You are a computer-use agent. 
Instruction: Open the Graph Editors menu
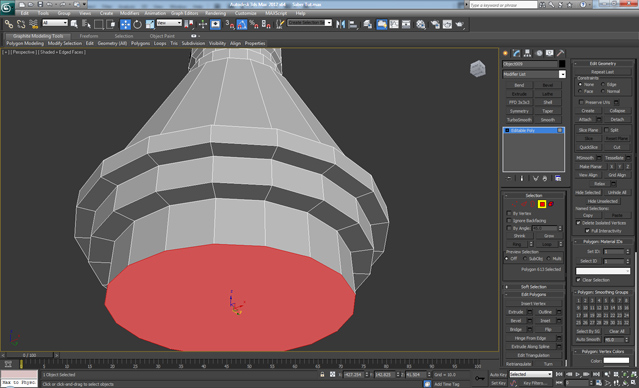pyautogui.click(x=184, y=13)
